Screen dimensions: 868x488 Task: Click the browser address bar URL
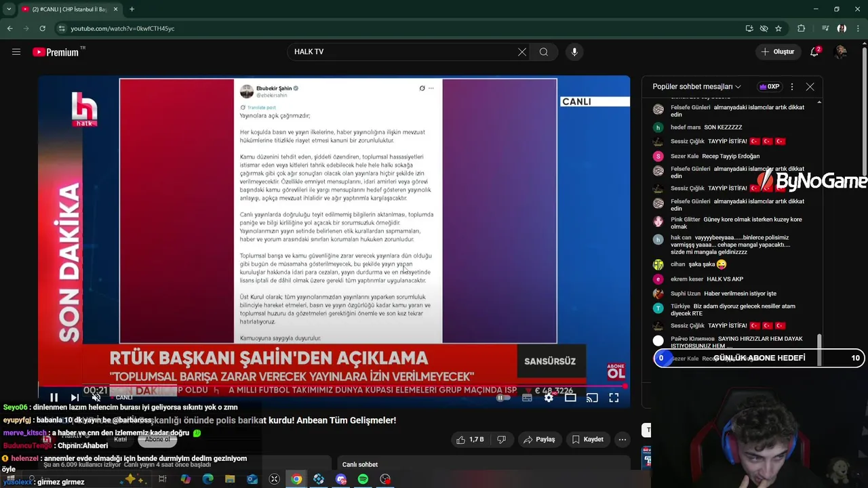(x=122, y=28)
